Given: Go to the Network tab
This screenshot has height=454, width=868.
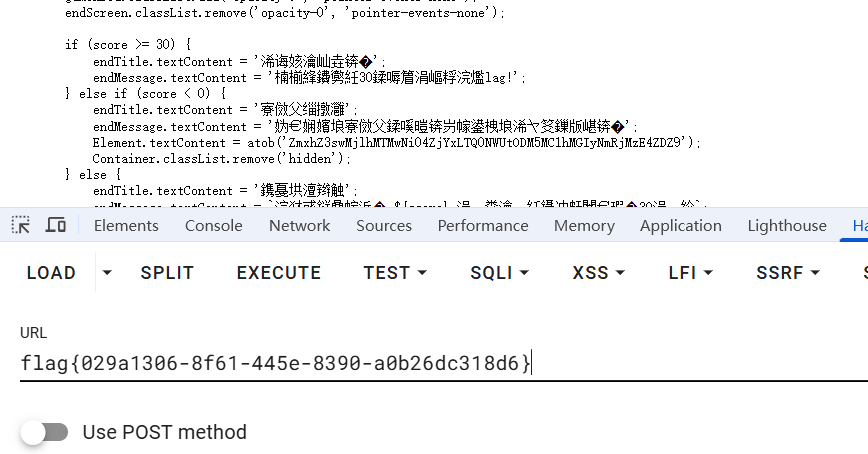Looking at the screenshot, I should (x=299, y=226).
